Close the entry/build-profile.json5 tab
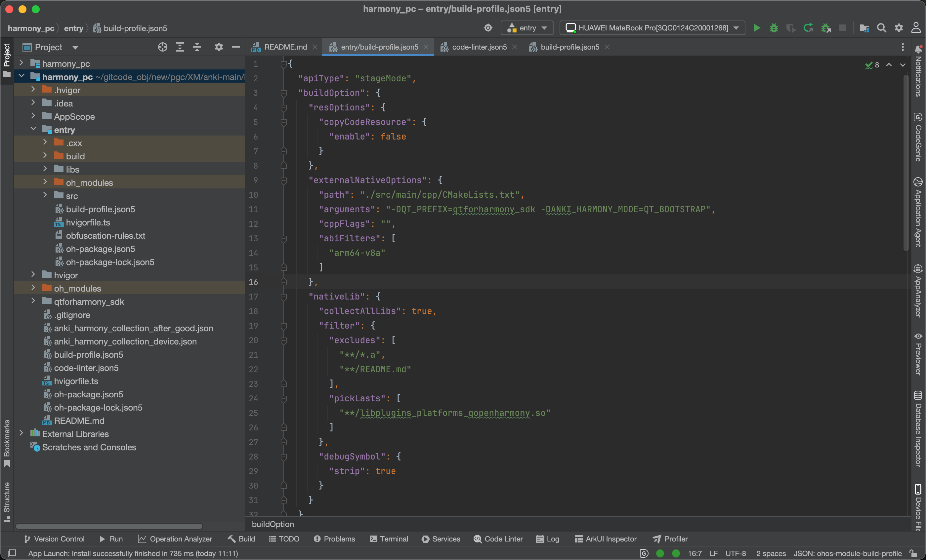Viewport: 926px width, 560px height. point(426,47)
